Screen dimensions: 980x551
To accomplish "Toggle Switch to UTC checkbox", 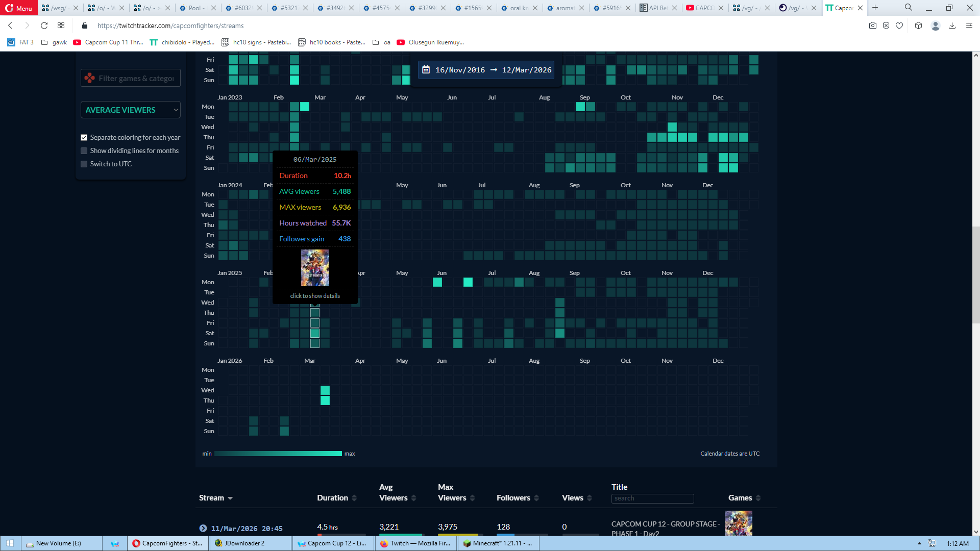I will coord(84,164).
